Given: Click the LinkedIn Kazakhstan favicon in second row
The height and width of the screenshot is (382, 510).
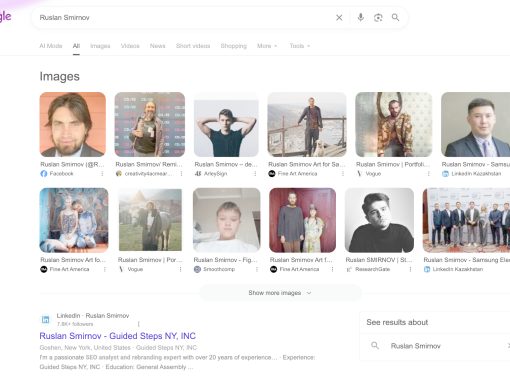Looking at the screenshot, I should (x=427, y=269).
